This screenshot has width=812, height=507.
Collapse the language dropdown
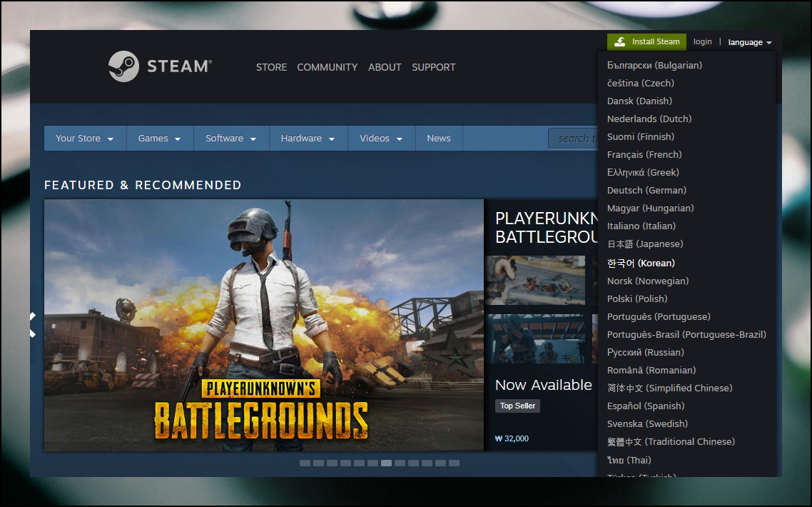pos(750,43)
